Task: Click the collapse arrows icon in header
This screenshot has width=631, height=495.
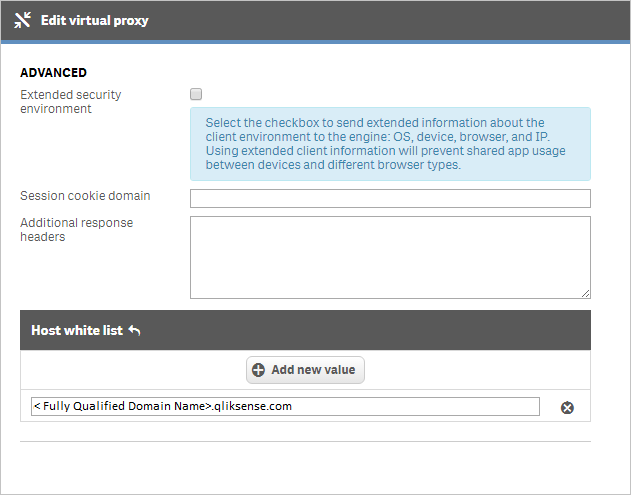Action: point(22,20)
